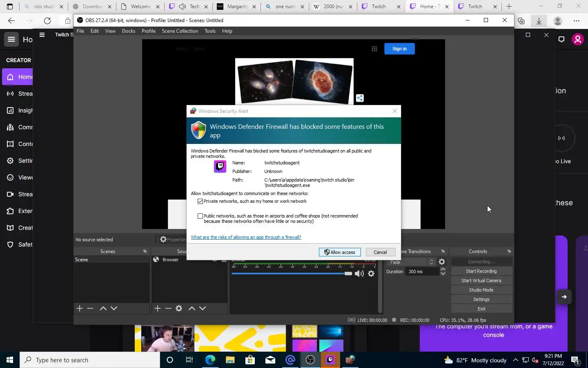The image size is (588, 368).
Task: Move scene down with the Scenes down arrow
Action: [114, 308]
